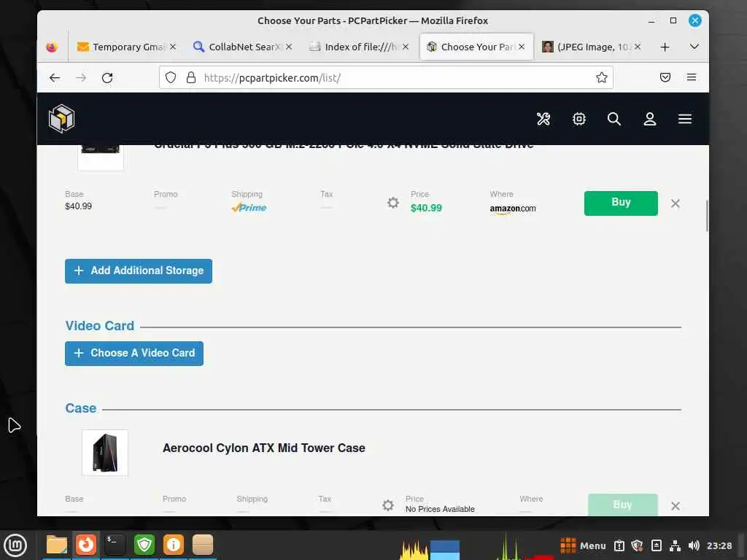The width and height of the screenshot is (747, 560).
Task: Open Aerocool Cylon ATX Mid Tower Case link
Action: (x=264, y=448)
